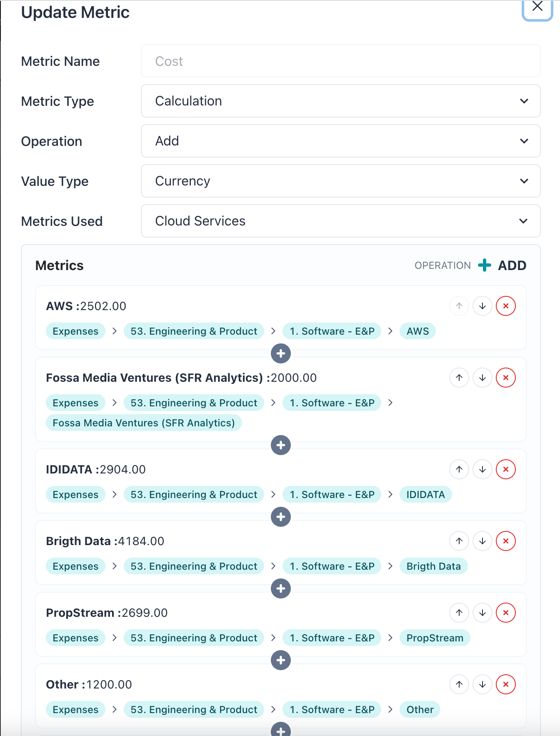Image resolution: width=560 pixels, height=736 pixels.
Task: Open the Value Type Currency dropdown
Action: [341, 181]
